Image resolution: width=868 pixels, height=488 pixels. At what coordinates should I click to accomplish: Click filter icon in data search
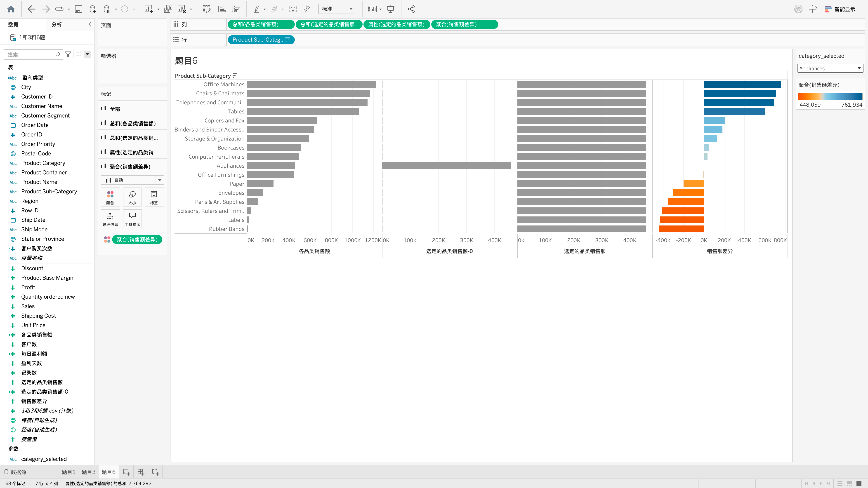click(68, 54)
